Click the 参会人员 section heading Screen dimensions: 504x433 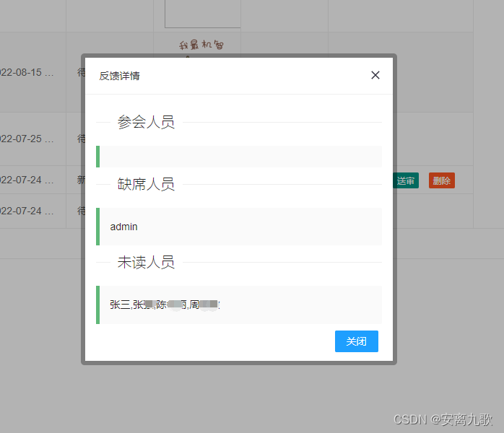146,122
